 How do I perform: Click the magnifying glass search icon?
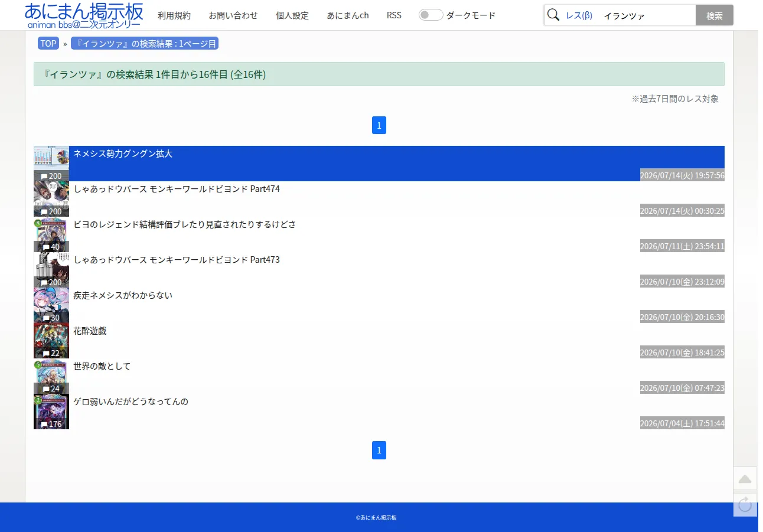click(553, 15)
